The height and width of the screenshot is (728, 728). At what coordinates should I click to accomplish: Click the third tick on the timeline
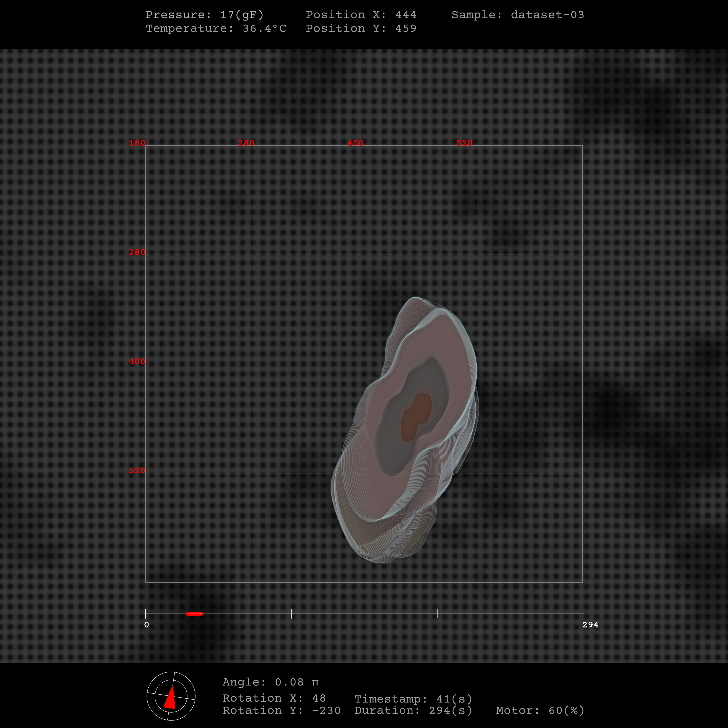(x=437, y=613)
